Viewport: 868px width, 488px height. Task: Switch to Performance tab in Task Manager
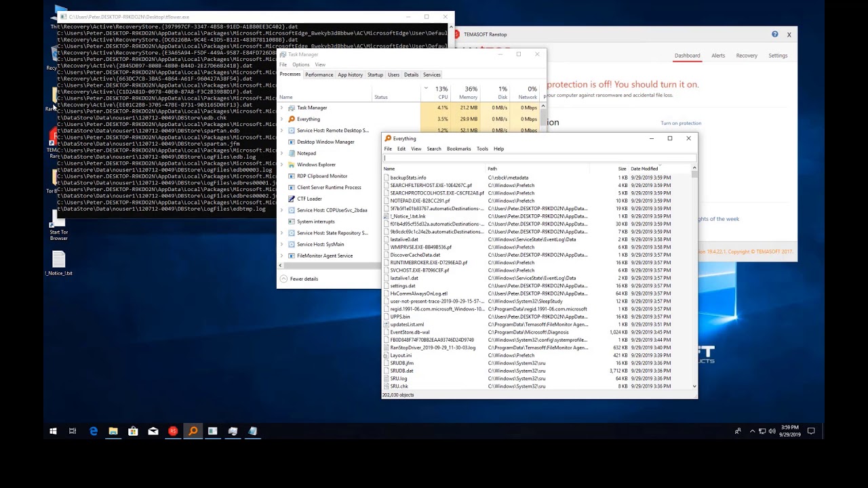tap(319, 75)
